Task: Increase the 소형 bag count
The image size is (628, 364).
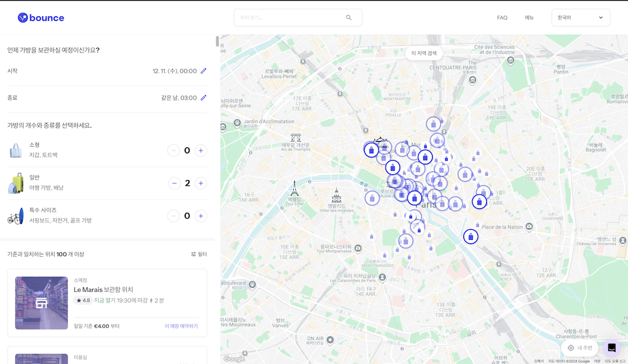Action: pyautogui.click(x=201, y=151)
